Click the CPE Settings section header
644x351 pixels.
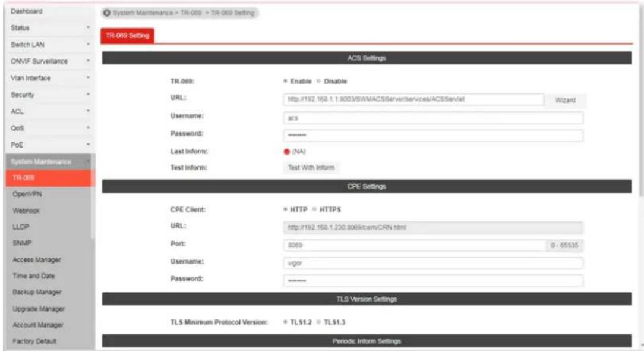click(367, 186)
